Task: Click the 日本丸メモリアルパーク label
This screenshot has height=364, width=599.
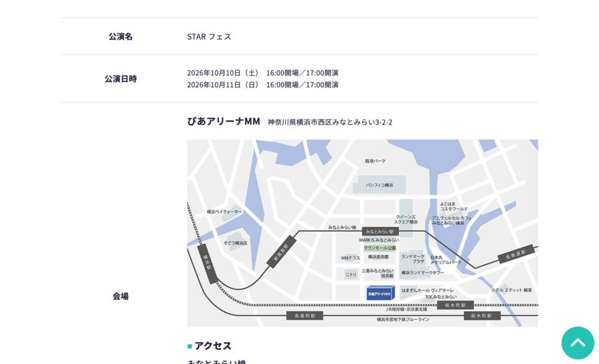Action: point(446,260)
